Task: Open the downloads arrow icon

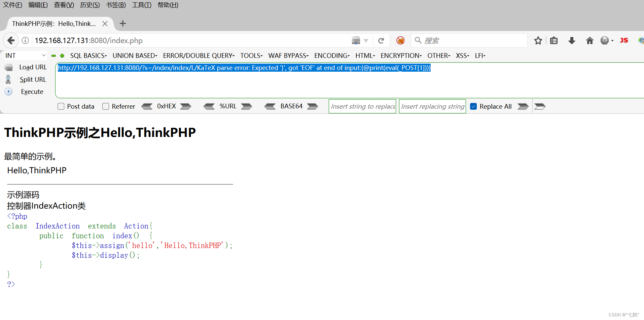Action: click(x=572, y=41)
